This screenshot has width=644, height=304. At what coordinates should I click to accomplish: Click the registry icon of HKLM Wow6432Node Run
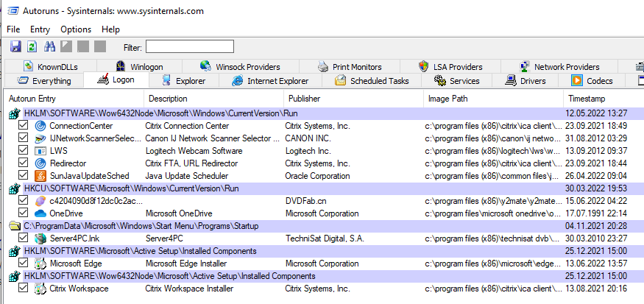tap(15, 113)
